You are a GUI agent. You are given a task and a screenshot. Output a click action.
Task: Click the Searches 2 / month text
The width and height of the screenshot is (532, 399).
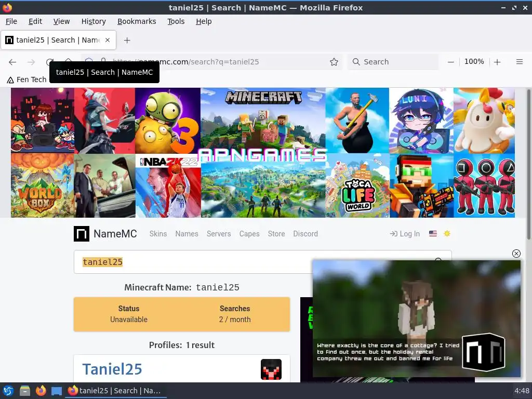(x=235, y=314)
